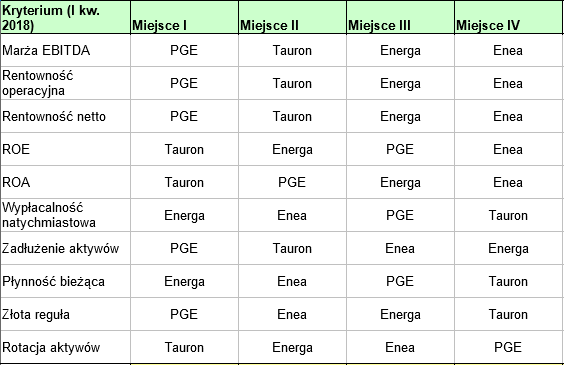Select the Kryterium (I kw. 2018) header cell
The image size is (564, 365).
click(x=65, y=18)
